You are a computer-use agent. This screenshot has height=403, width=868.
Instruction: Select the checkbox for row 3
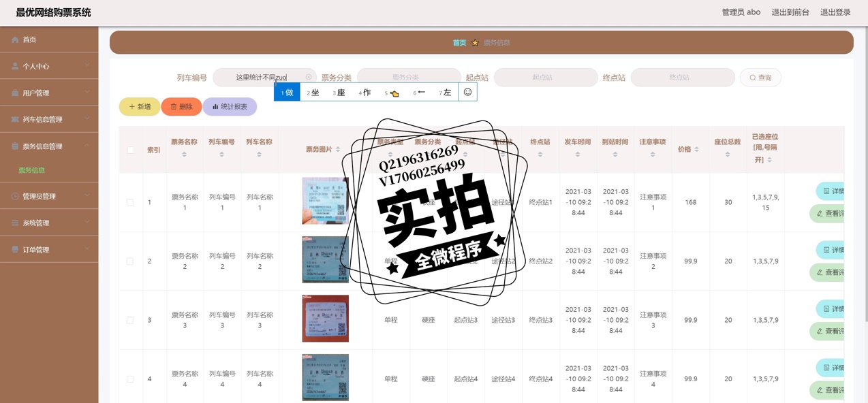coord(130,320)
